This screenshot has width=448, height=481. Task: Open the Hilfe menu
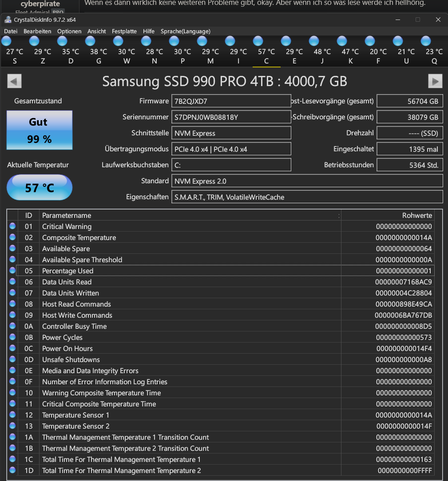pyautogui.click(x=149, y=32)
